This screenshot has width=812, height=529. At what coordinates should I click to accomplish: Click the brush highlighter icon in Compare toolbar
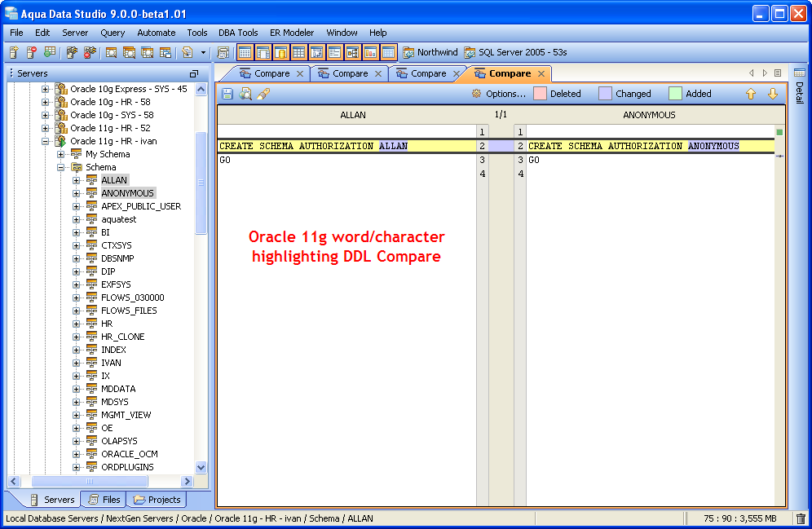click(263, 94)
